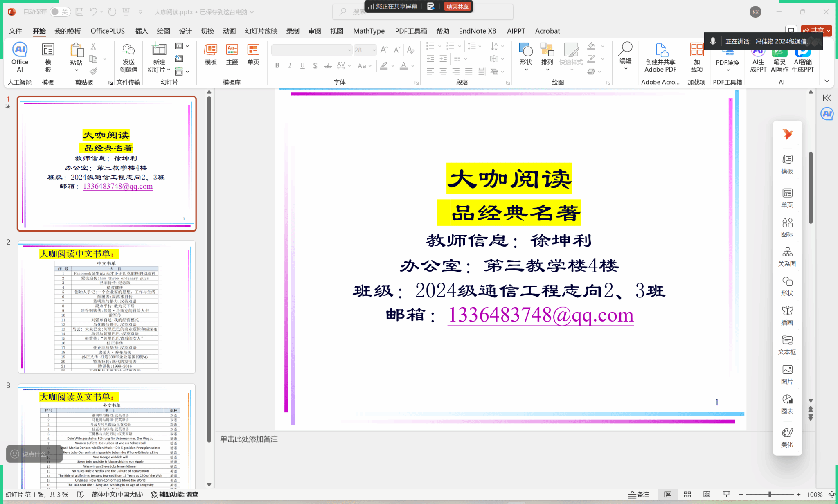Start slideshow from status bar icon

[726, 494]
